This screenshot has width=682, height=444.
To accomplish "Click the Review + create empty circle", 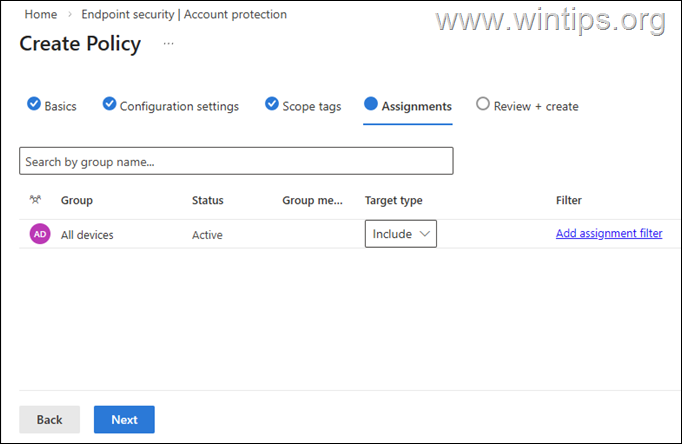I will pyautogui.click(x=483, y=104).
